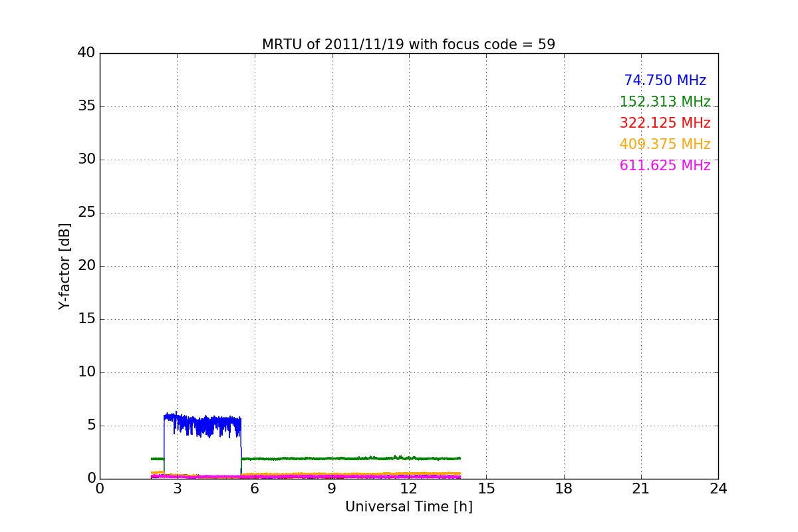Screen dimensions: 798x532
Task: Click the x-axis tick label 24
Action: (718, 489)
